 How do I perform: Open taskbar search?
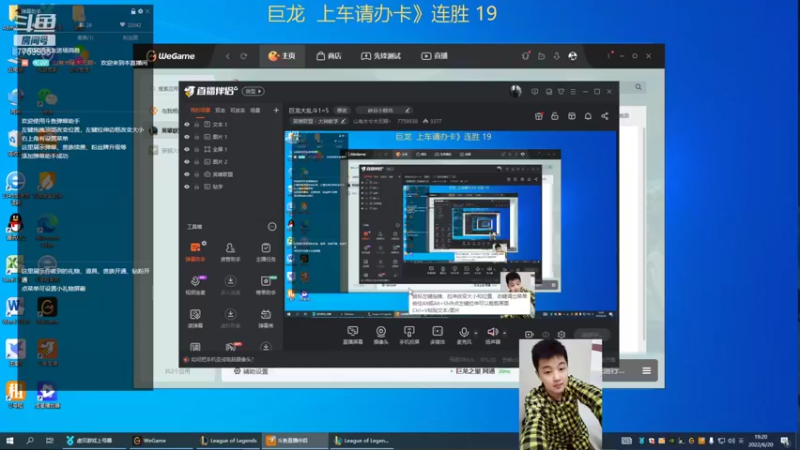[x=30, y=440]
